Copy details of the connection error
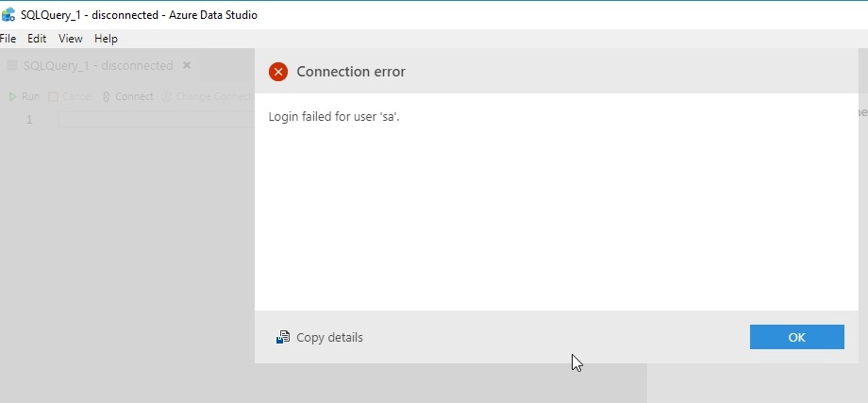 (x=328, y=338)
